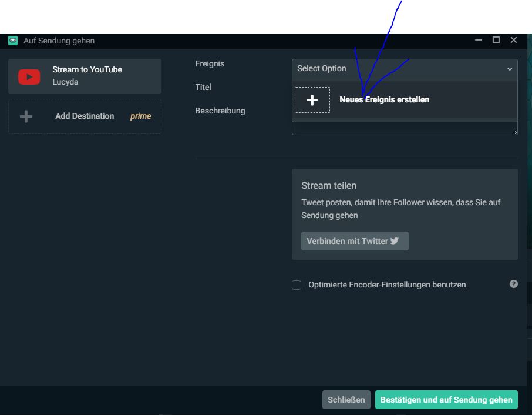Viewport: 532px width, 415px height.
Task: Maximize the Auf Sendung gehen window
Action: [x=496, y=40]
